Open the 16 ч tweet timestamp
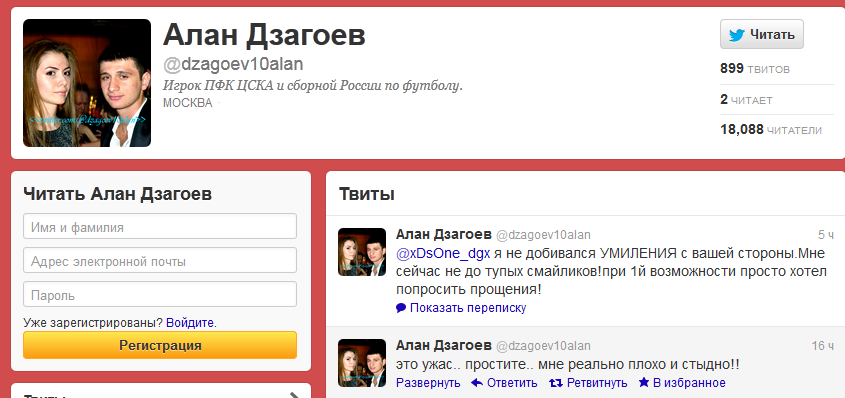This screenshot has height=398, width=845. [x=823, y=346]
